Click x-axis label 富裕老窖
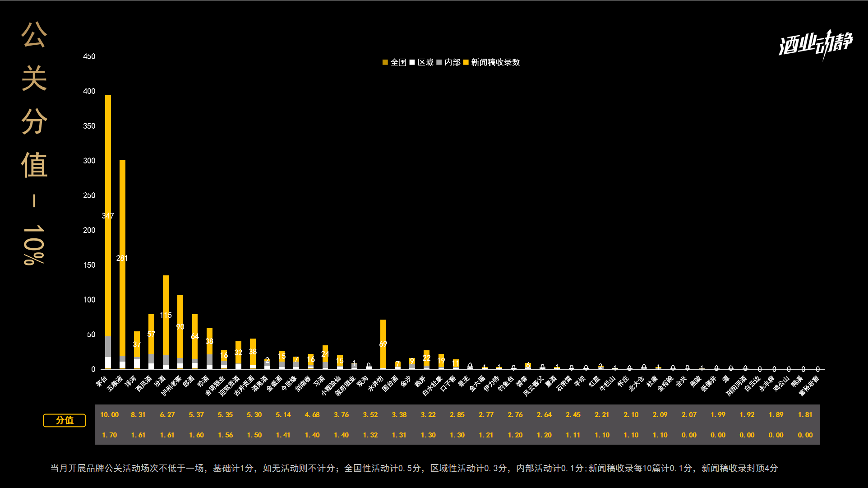 pos(808,386)
